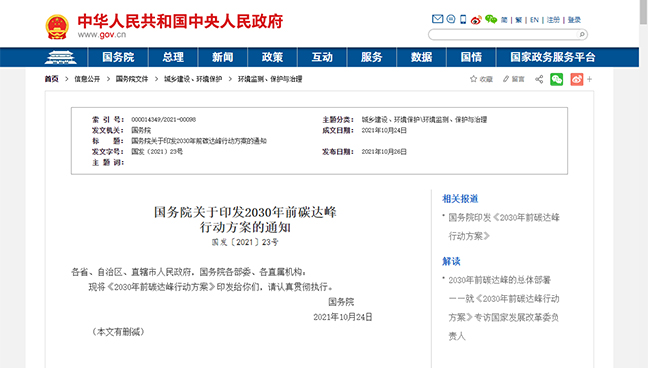Switch to traditional Chinese 繁 link
This screenshot has height=368, width=648.
(519, 20)
